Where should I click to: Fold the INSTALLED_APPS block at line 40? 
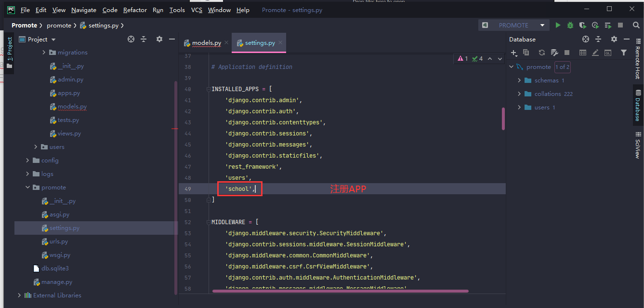click(208, 89)
